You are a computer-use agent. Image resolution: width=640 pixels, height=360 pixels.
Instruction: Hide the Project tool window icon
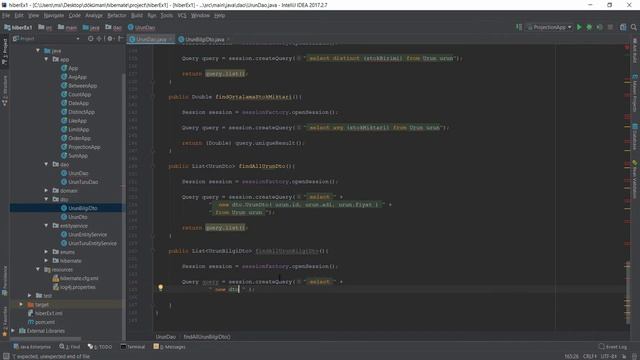click(x=120, y=39)
